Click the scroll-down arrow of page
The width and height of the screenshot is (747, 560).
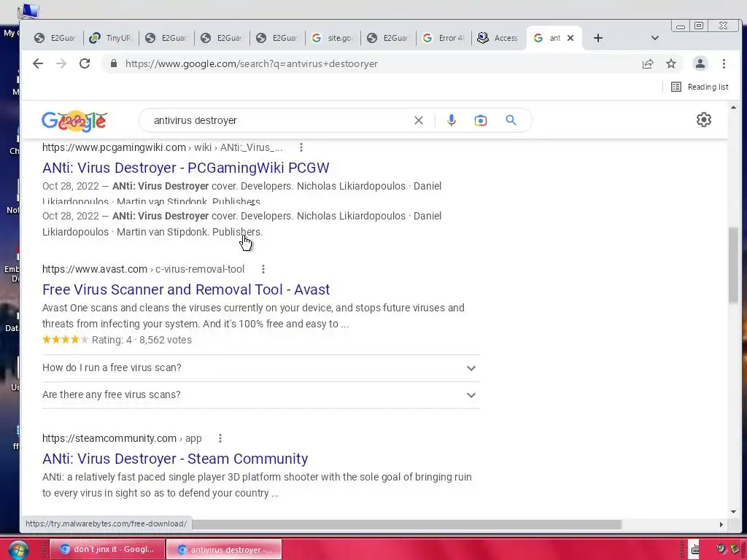pos(733,512)
